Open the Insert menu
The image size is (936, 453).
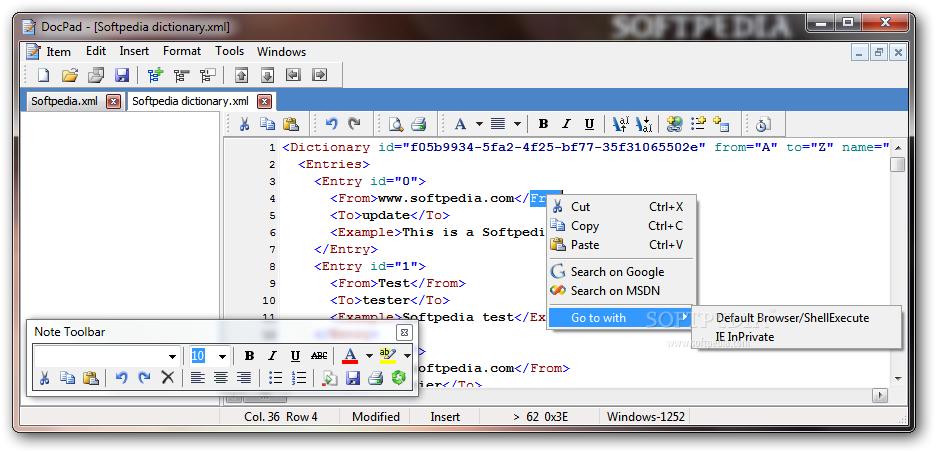click(x=134, y=51)
